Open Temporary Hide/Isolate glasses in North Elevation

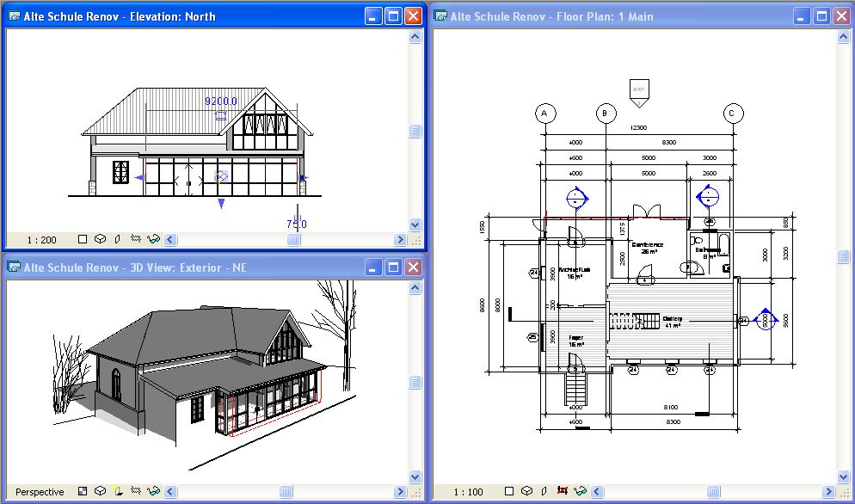[x=152, y=240]
